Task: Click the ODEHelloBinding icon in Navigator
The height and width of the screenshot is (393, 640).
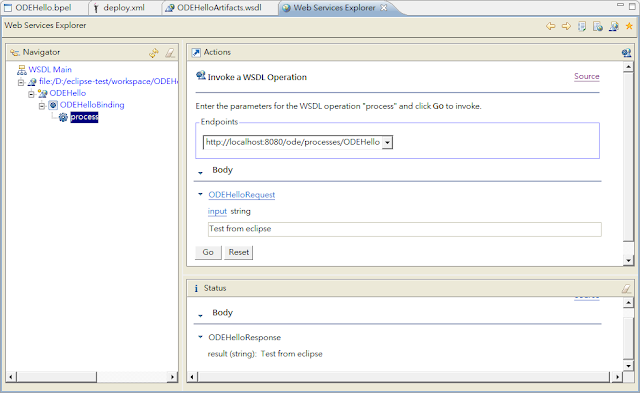Action: [x=53, y=105]
